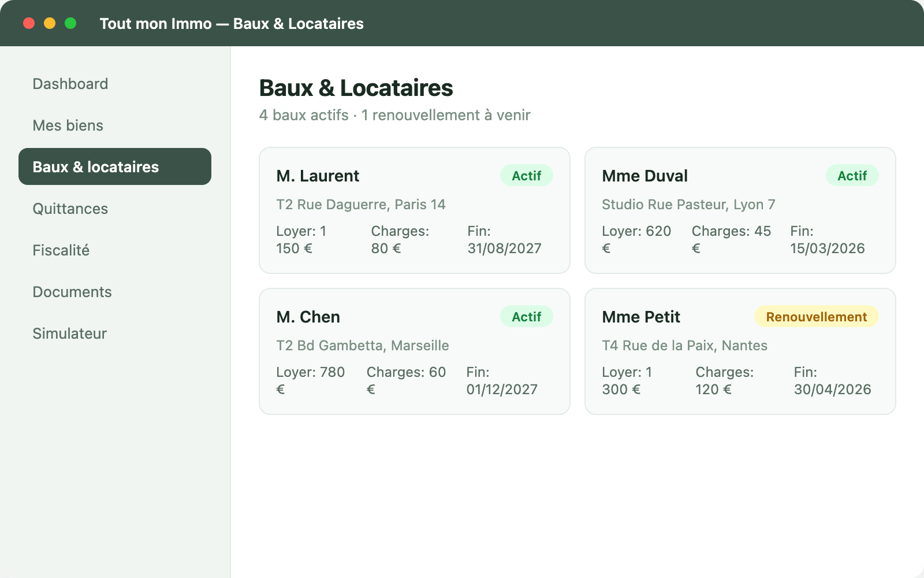Click address T2 Rue Daguerre, Paris 14
The width and height of the screenshot is (924, 578).
coord(361,205)
